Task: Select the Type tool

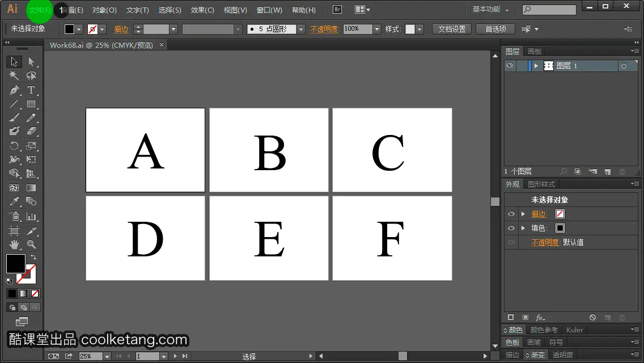Action: [31, 90]
